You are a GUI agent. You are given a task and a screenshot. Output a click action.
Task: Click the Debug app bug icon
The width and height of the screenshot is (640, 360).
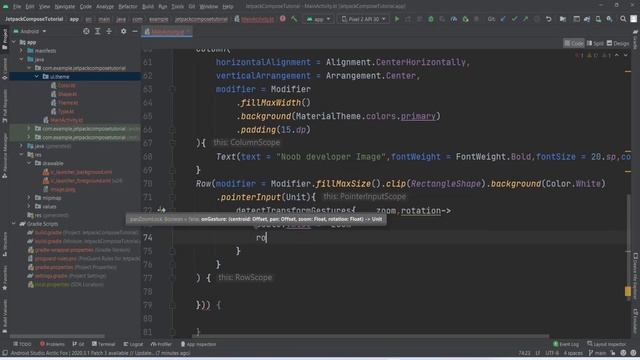point(431,19)
